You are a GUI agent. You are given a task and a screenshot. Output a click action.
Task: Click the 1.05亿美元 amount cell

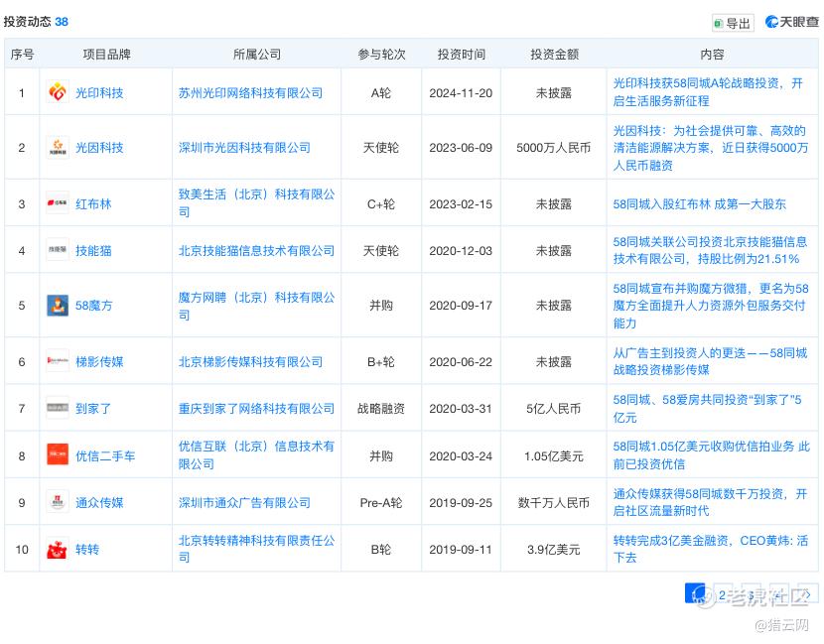[553, 455]
